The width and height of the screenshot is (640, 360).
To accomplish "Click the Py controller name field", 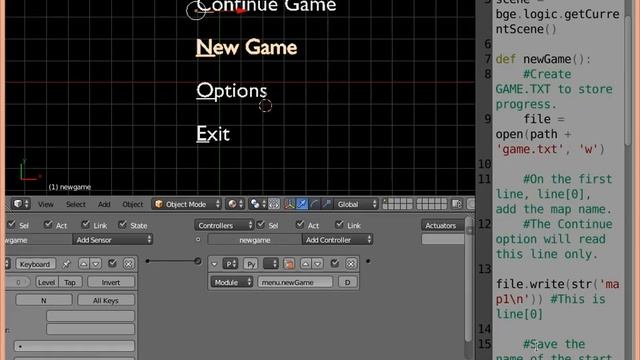I will (x=251, y=264).
